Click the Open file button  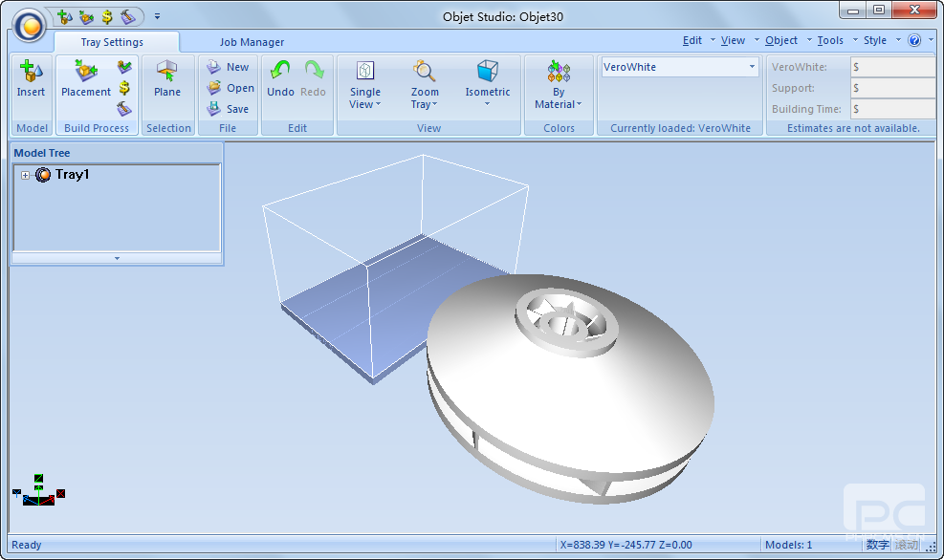[x=230, y=88]
